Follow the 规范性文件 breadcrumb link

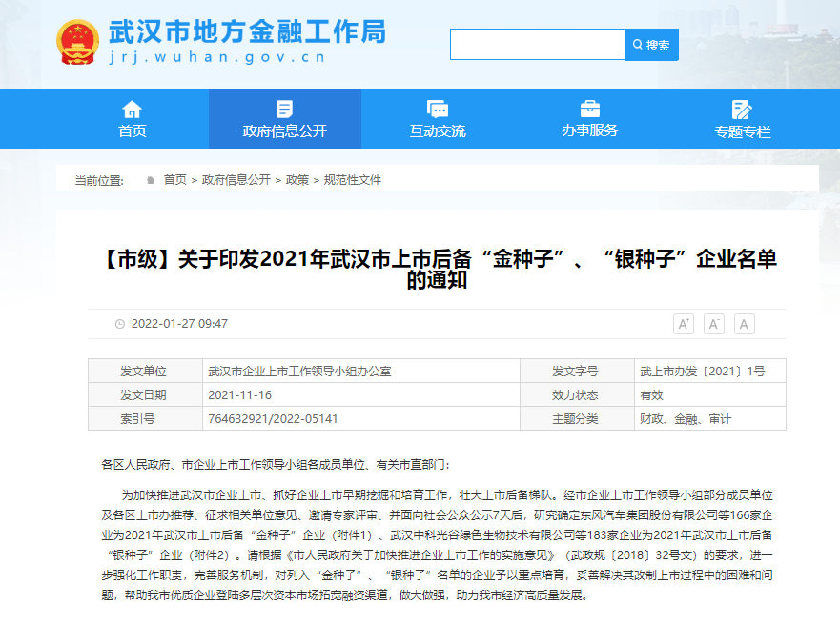[x=353, y=179]
